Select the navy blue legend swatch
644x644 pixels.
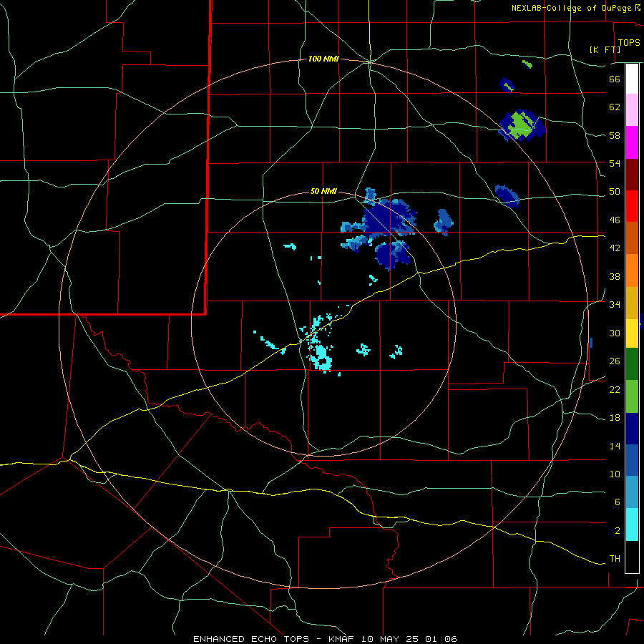[632, 429]
